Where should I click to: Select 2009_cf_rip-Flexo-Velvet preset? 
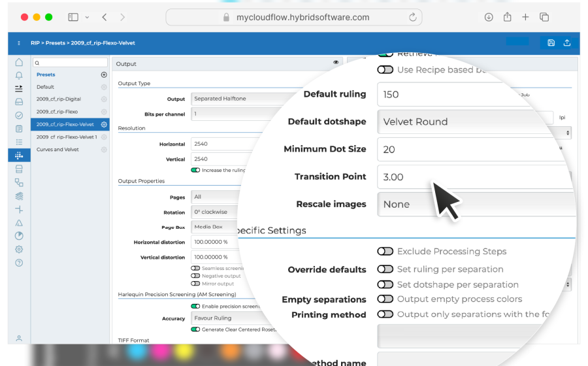[x=65, y=124]
